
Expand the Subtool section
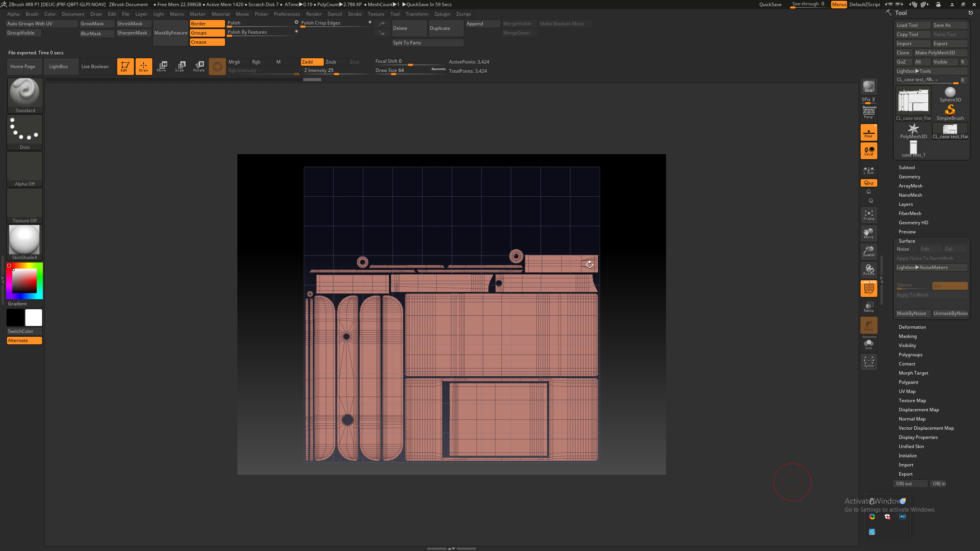(906, 168)
